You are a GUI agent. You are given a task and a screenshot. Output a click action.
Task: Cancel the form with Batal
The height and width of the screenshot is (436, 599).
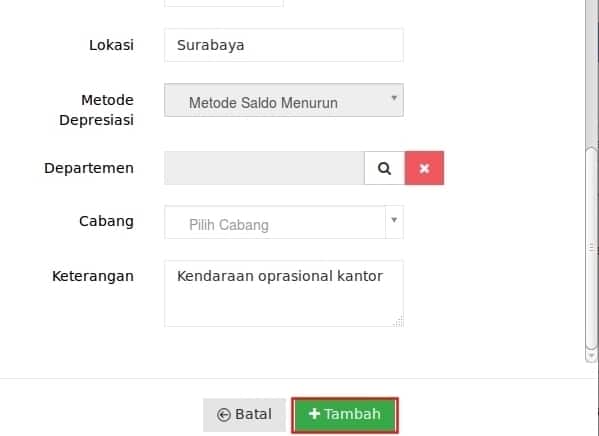point(244,415)
